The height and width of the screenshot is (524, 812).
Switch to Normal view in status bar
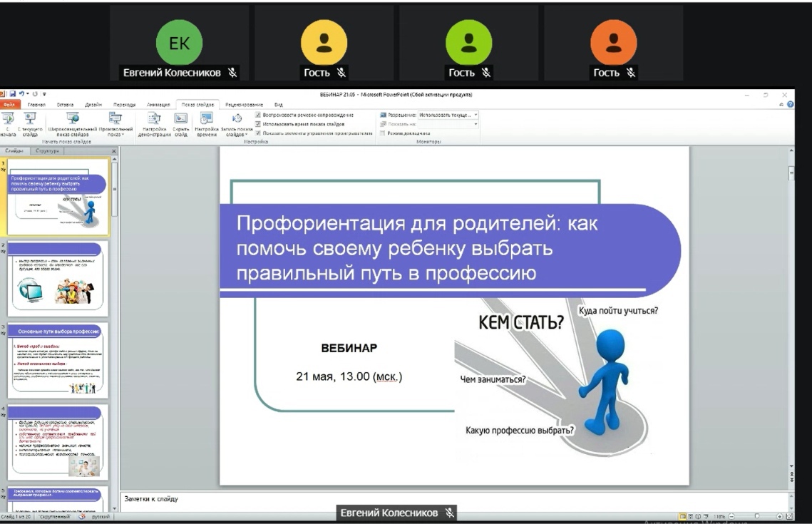[x=682, y=517]
